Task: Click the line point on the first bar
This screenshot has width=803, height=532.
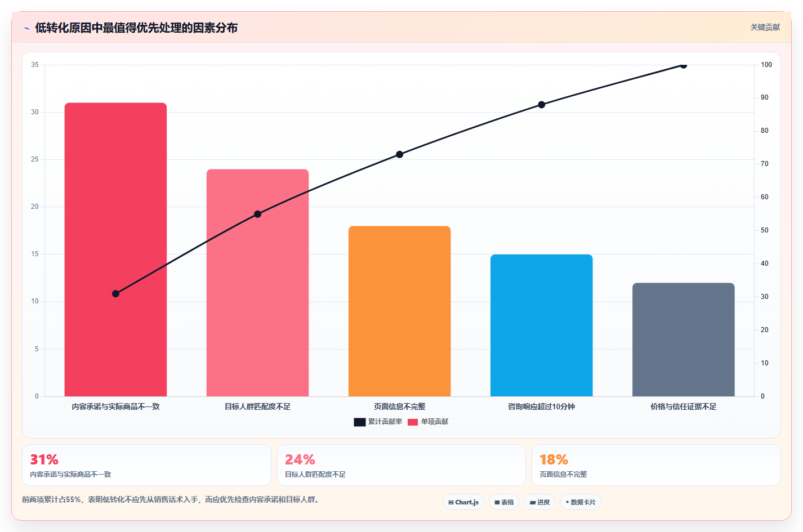Action: click(116, 294)
